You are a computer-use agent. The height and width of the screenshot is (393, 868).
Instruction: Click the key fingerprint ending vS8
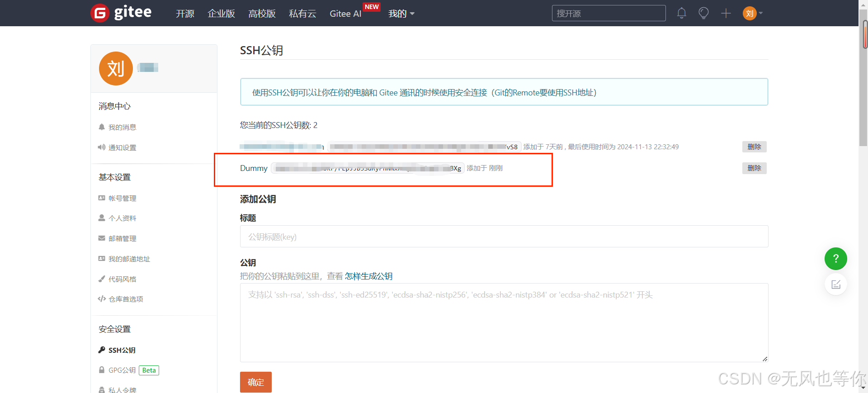425,147
